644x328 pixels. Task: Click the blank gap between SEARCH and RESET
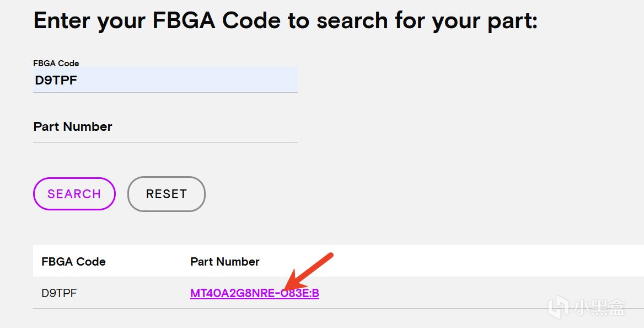point(121,194)
